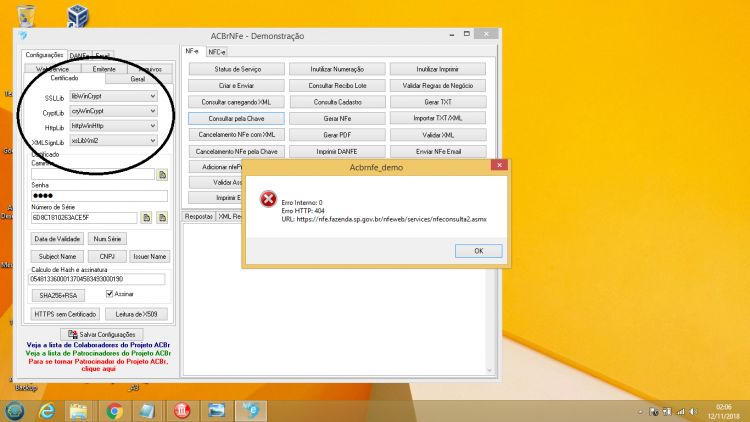Click Criar e Enviar button
750x422 pixels.
[237, 86]
